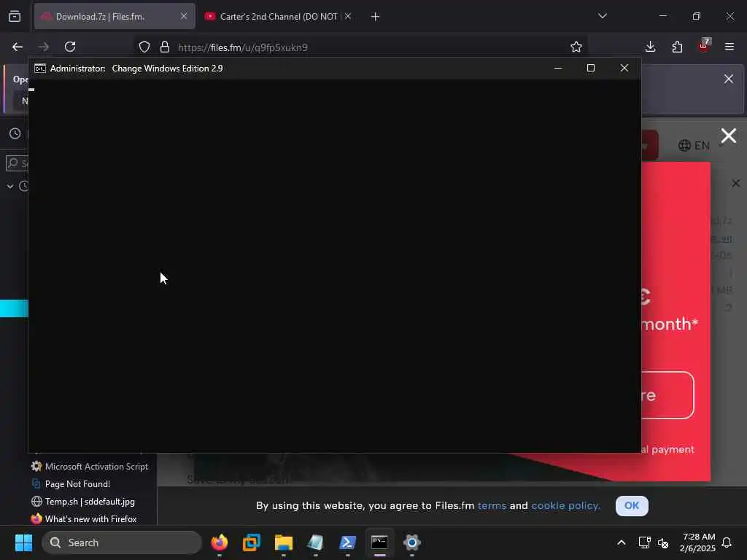747x560 pixels.
Task: Follow the cookie policy link
Action: (565, 506)
